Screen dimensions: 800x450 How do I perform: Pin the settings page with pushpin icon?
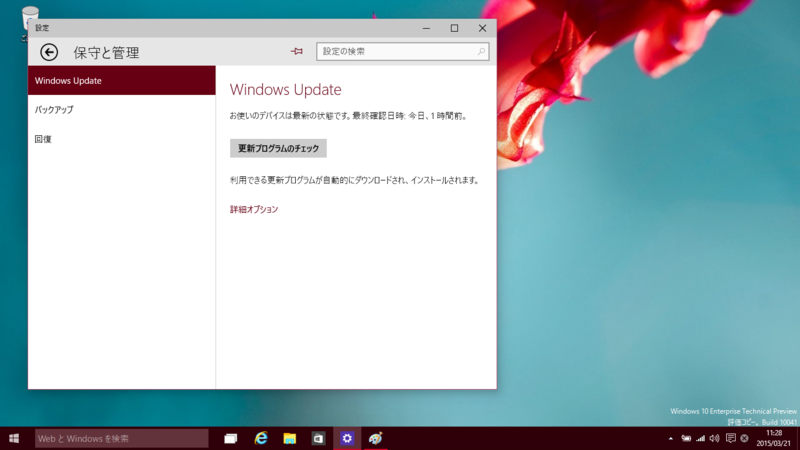pos(296,51)
